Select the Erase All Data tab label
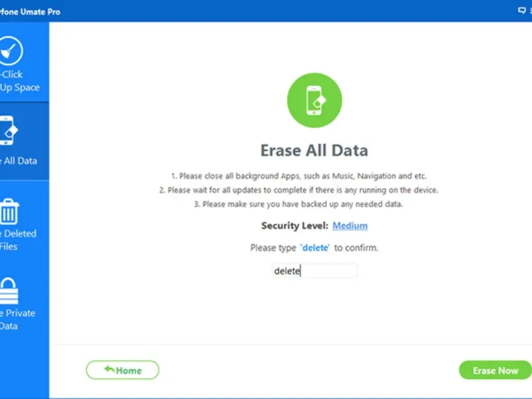532x399 pixels. point(20,160)
